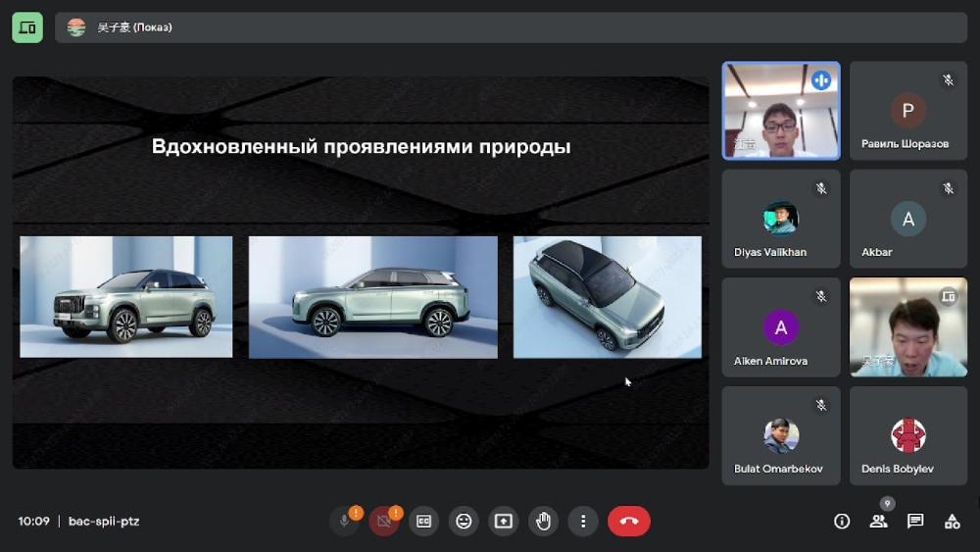The height and width of the screenshot is (552, 980).
Task: Select the presenter's webcam video tile
Action: pos(908,326)
